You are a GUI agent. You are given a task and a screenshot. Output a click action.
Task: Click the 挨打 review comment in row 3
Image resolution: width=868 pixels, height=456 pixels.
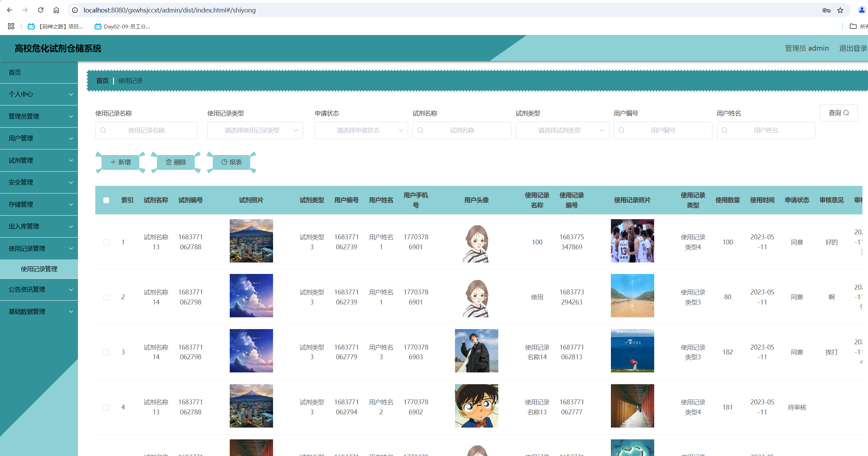pyautogui.click(x=832, y=352)
